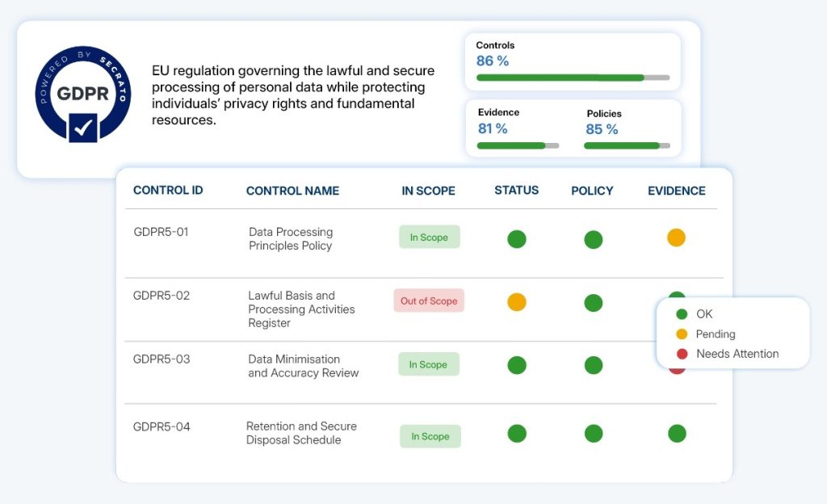
Task: Click the GDPR Secrato badge logo
Action: [x=83, y=94]
